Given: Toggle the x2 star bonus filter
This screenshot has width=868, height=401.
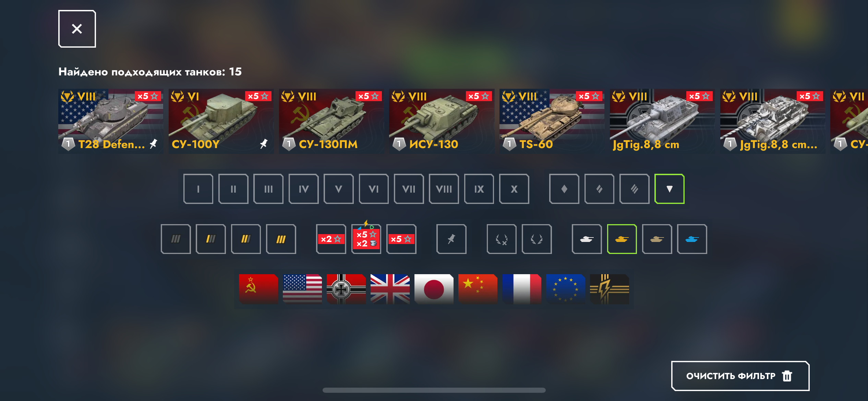Looking at the screenshot, I should pyautogui.click(x=331, y=239).
